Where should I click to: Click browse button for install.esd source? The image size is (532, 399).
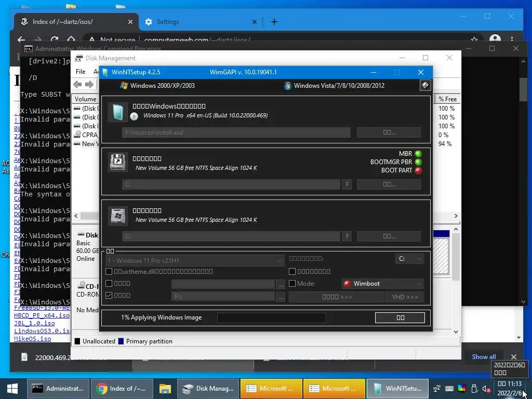(x=389, y=132)
